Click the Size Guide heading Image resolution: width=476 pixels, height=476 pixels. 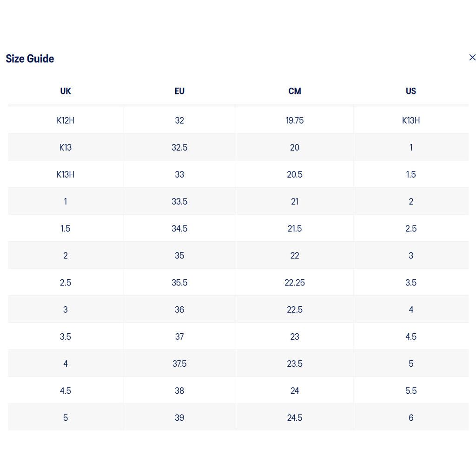[30, 59]
